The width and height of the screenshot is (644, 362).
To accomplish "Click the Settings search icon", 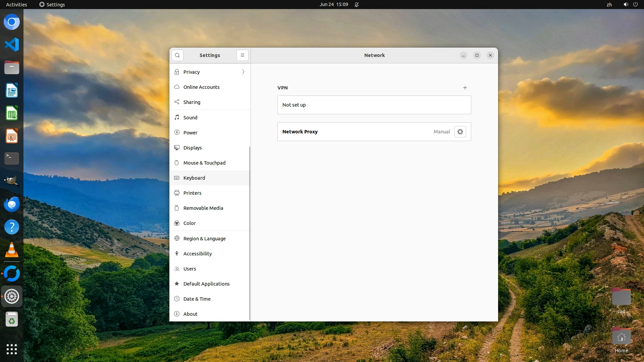I will [x=177, y=55].
